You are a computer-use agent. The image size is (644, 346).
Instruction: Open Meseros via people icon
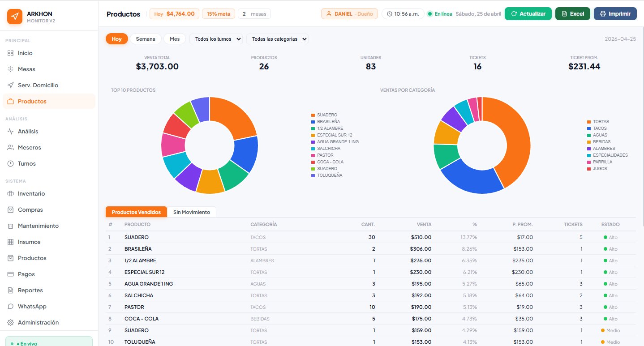[11, 148]
